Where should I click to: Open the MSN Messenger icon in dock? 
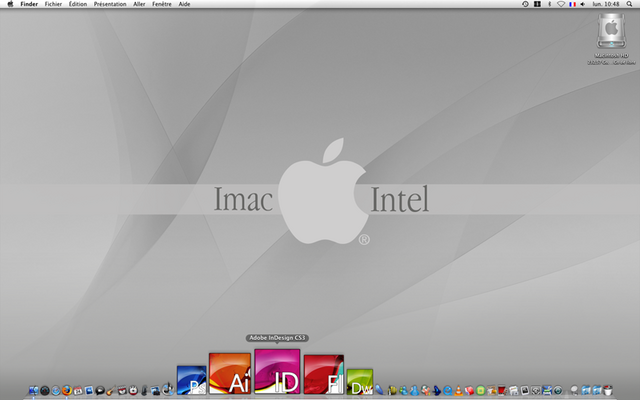[x=403, y=391]
